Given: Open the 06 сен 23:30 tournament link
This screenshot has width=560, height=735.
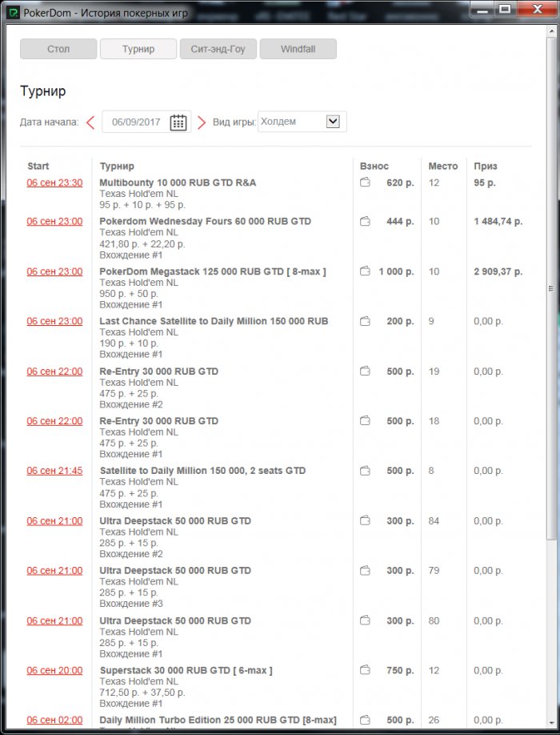Looking at the screenshot, I should (54, 183).
